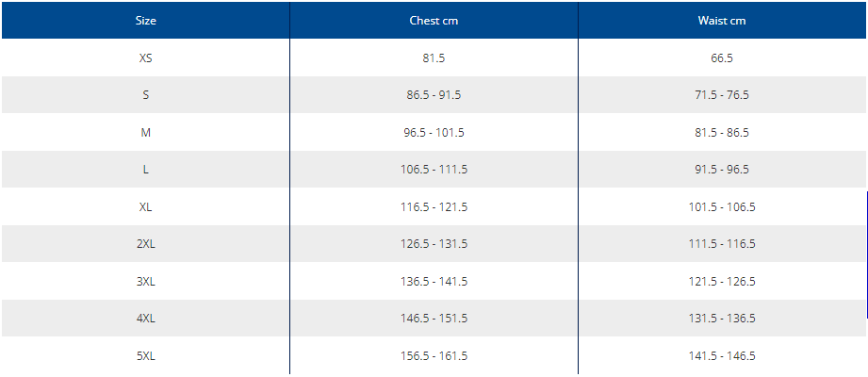Select the S size cell
The height and width of the screenshot is (377, 868).
pyautogui.click(x=145, y=95)
